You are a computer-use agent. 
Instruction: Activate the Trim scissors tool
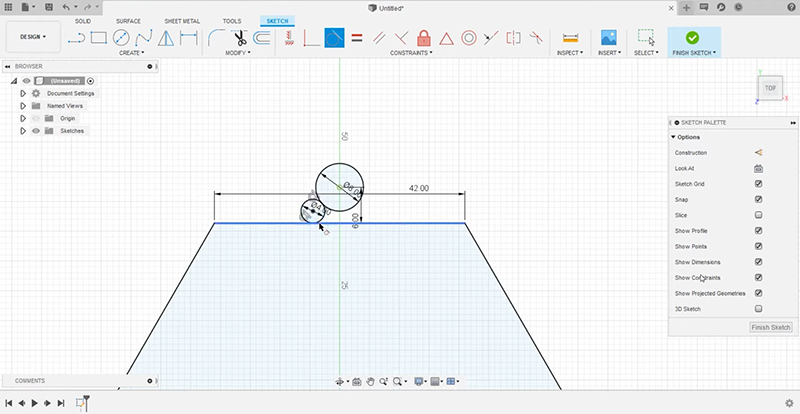coord(239,38)
